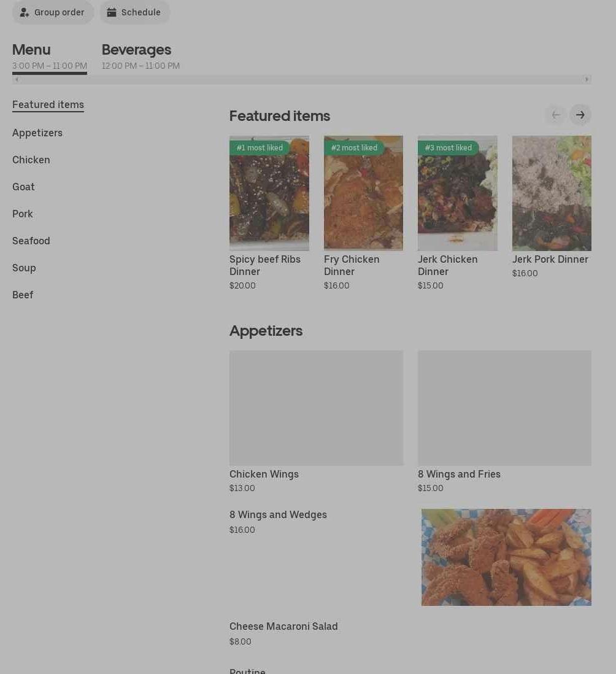Click the Group order person icon
The height and width of the screenshot is (674, 616).
[x=25, y=12]
